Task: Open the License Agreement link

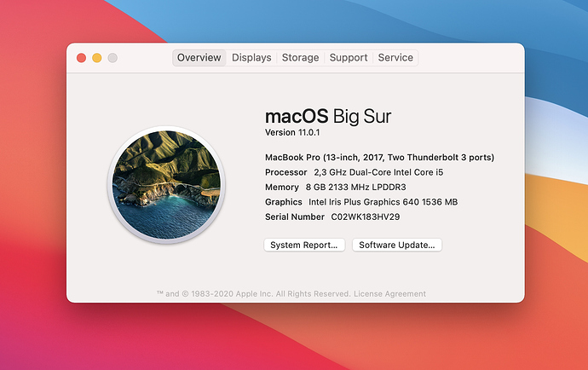Action: pyautogui.click(x=389, y=294)
